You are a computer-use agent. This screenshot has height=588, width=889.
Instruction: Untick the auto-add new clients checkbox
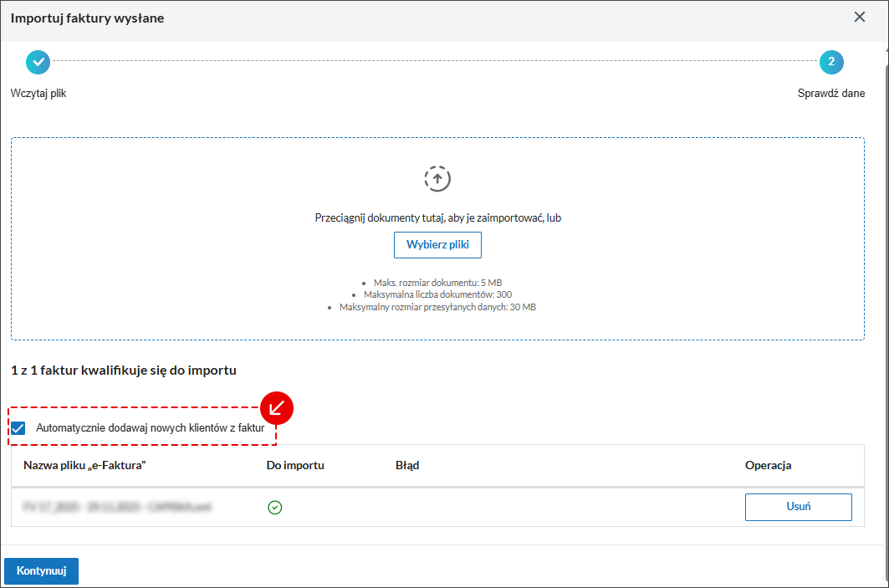(x=18, y=428)
